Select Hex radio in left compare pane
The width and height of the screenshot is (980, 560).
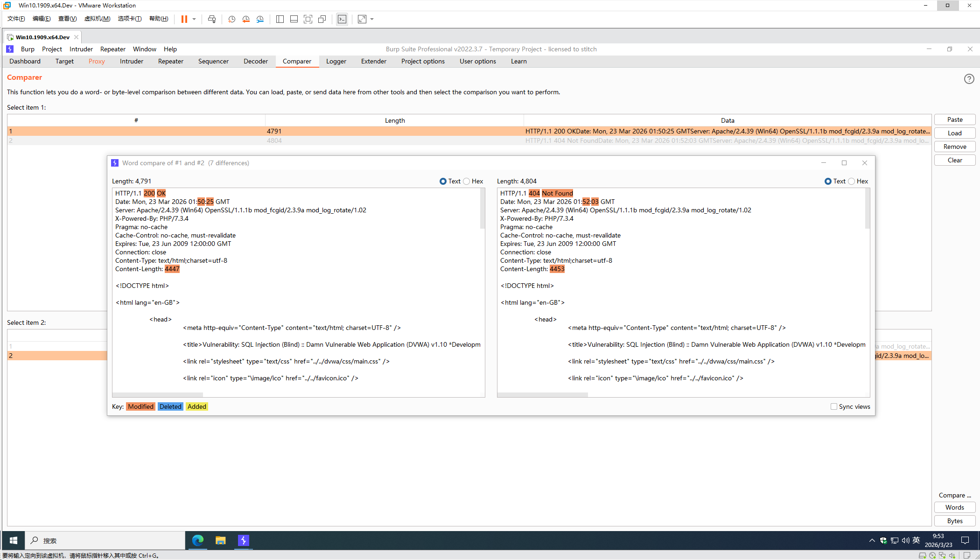[x=467, y=182]
